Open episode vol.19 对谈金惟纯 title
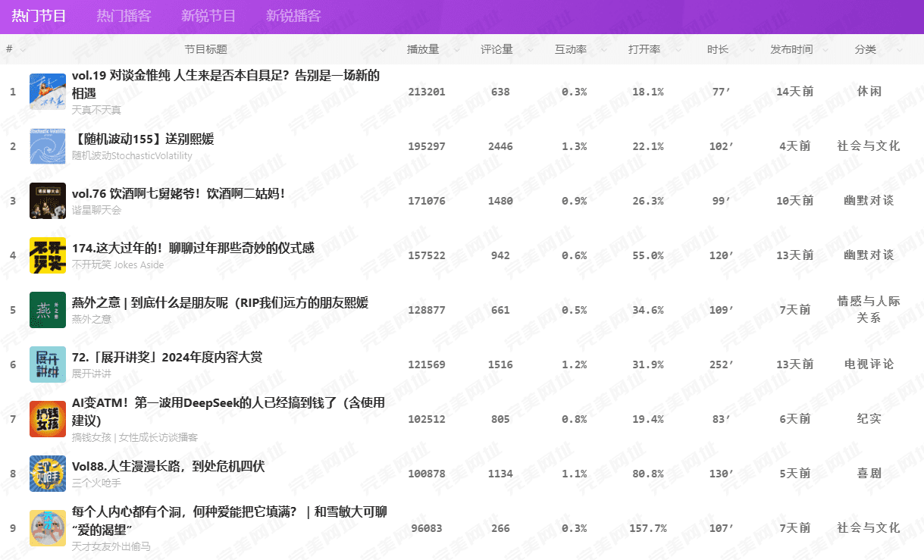924x560 pixels. [x=226, y=84]
